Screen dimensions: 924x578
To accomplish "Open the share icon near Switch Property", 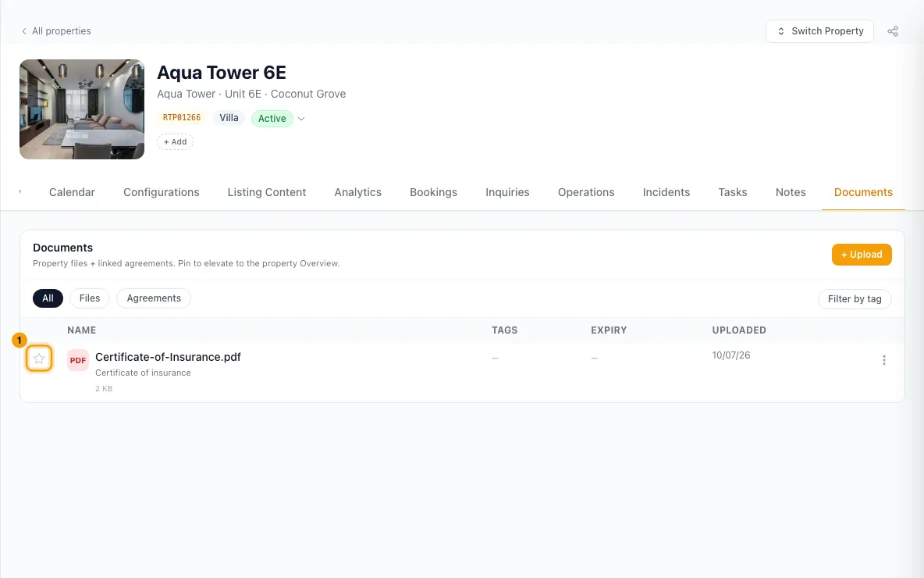I will (x=893, y=31).
